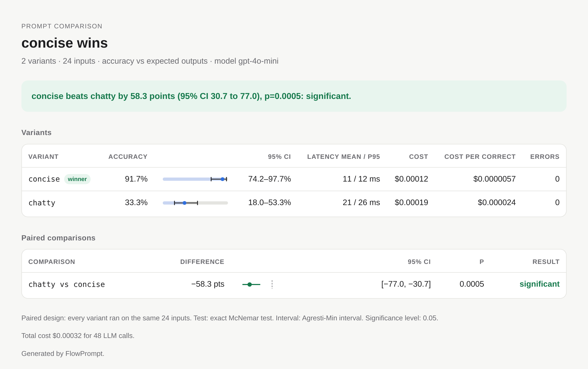Click the 21 / 26 ms latency cell
Viewport: 588px width, 369px height.
[361, 202]
